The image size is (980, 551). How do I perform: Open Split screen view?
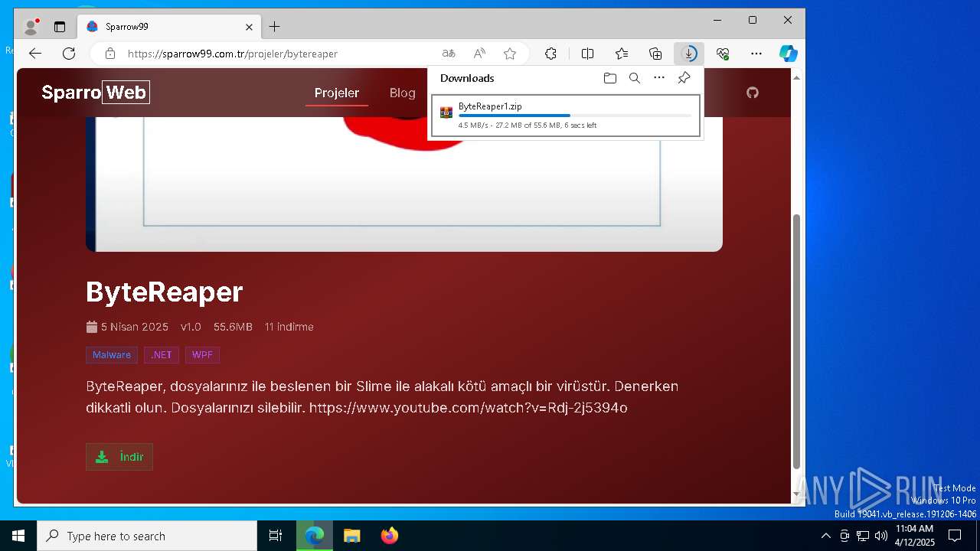(x=587, y=54)
